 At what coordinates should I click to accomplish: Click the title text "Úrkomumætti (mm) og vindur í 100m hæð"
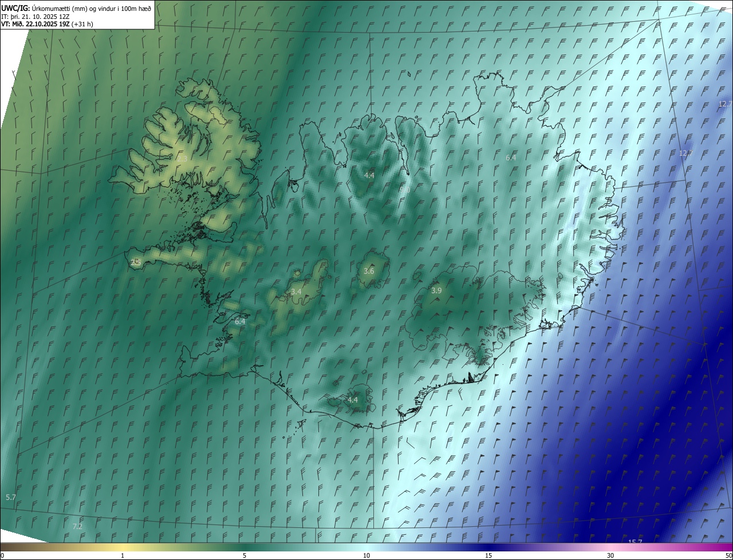tap(91, 8)
